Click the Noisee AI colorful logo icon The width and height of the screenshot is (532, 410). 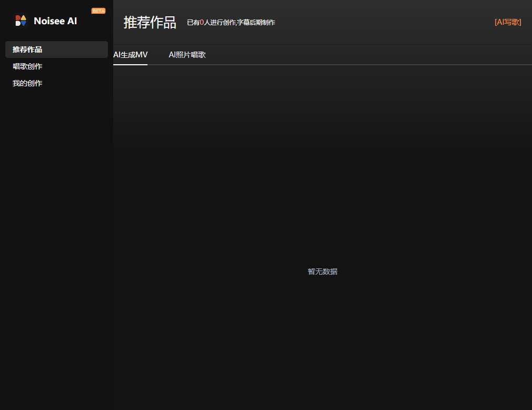point(21,21)
